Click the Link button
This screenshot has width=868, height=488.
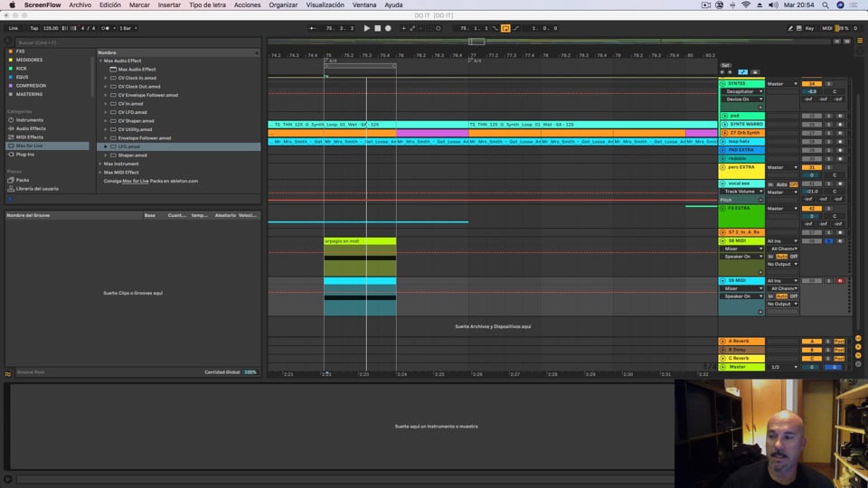[x=14, y=28]
